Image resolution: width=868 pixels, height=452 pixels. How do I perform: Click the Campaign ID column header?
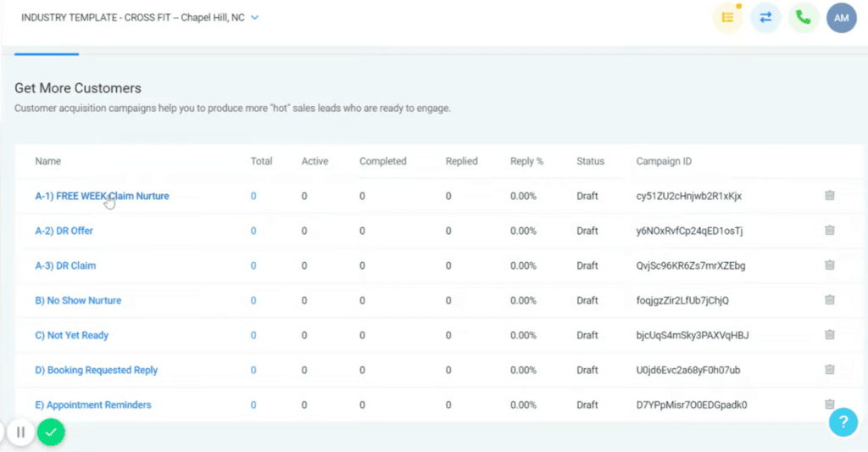664,161
